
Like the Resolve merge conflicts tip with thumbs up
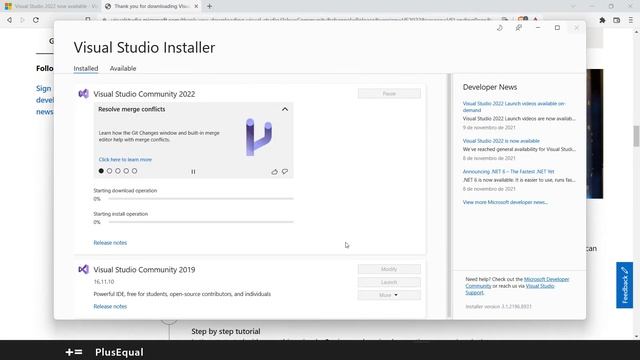coord(274,172)
